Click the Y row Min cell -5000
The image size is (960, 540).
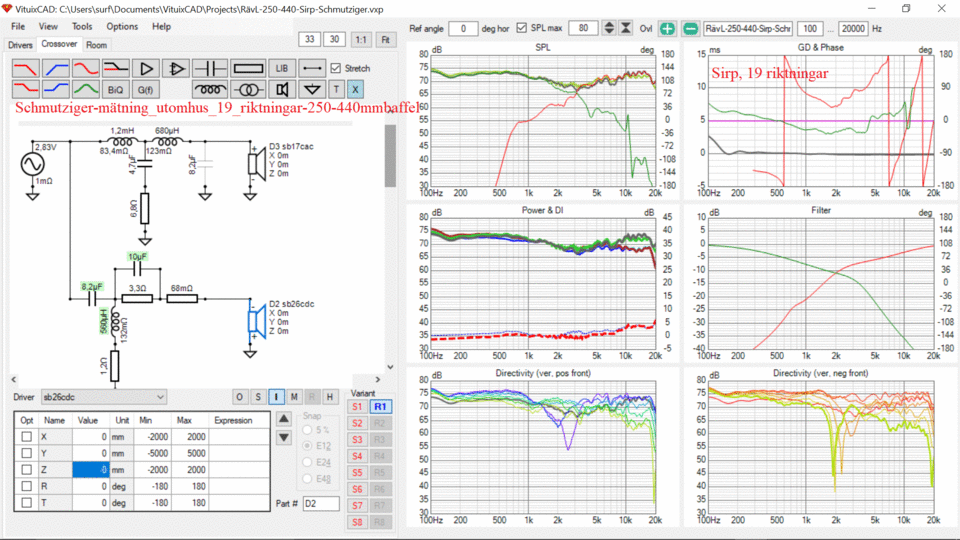coord(153,453)
